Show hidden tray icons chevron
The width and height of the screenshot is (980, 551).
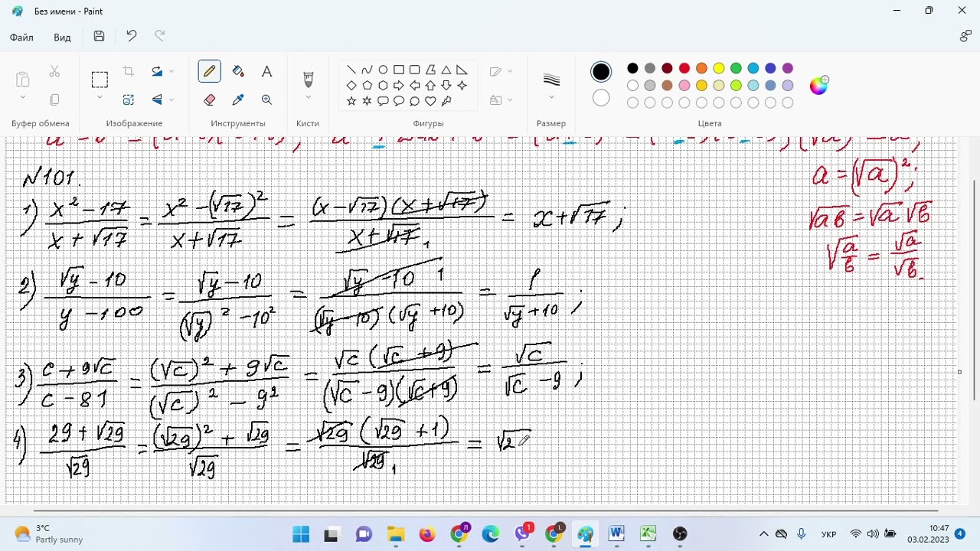763,533
